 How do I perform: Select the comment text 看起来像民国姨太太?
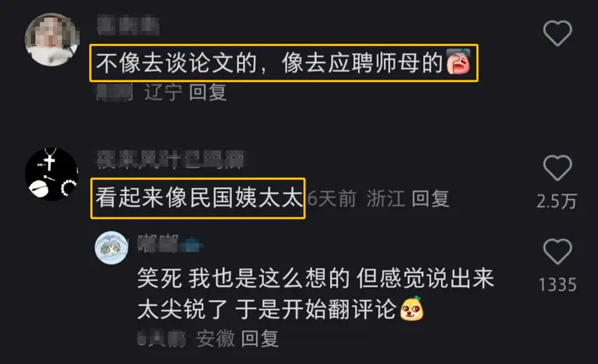(x=199, y=198)
